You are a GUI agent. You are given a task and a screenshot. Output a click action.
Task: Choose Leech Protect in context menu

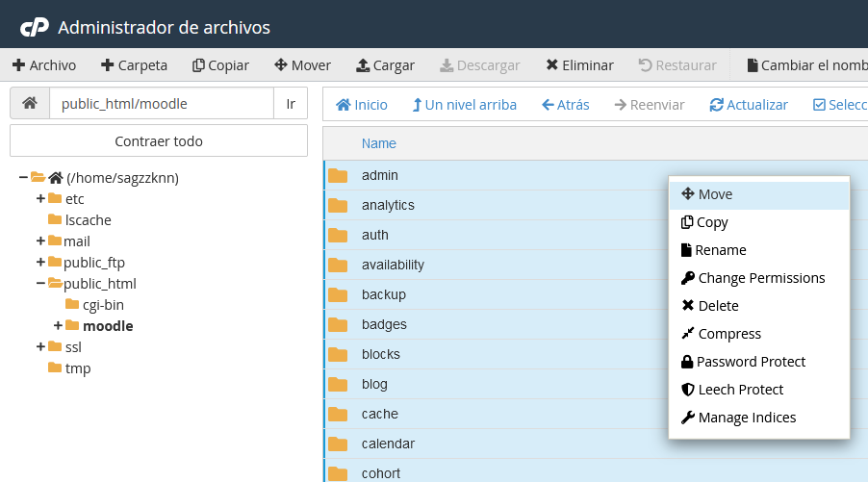tap(759, 390)
